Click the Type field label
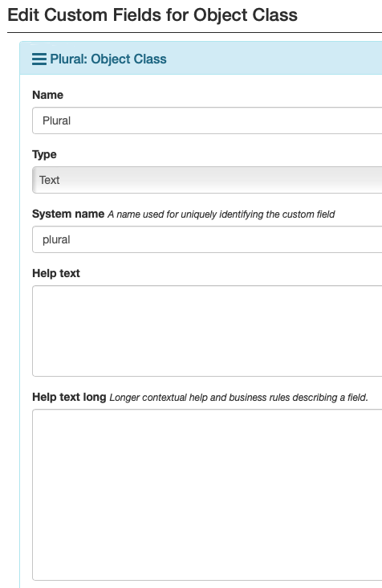The width and height of the screenshot is (382, 588). tap(44, 154)
